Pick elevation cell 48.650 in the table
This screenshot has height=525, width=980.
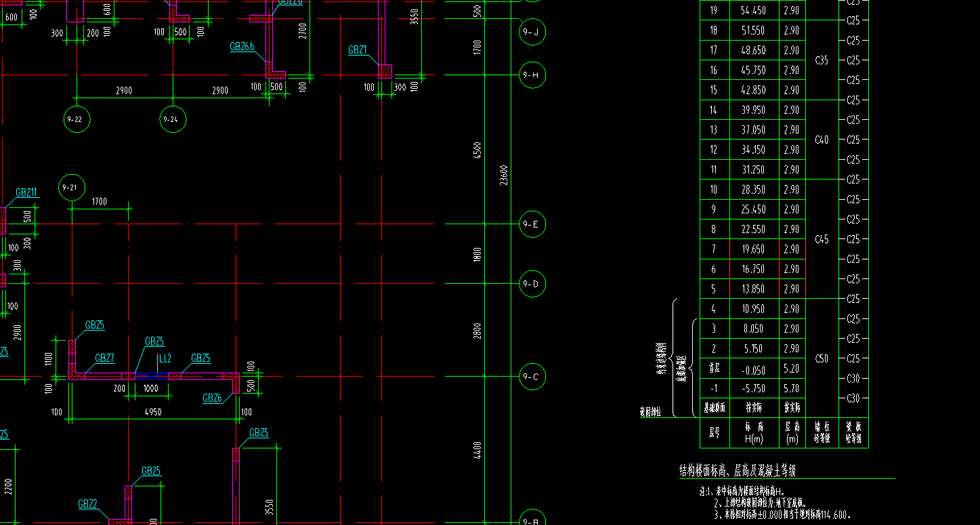tap(754, 50)
